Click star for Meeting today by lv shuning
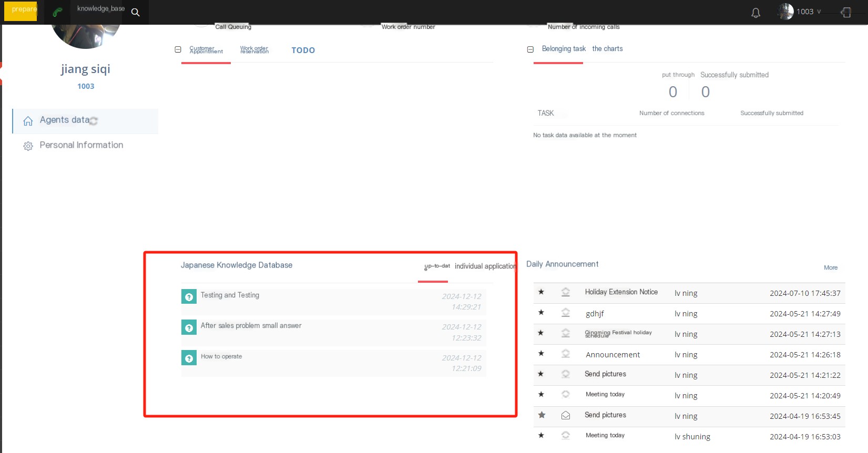Viewport: 868px width, 453px height. click(541, 435)
